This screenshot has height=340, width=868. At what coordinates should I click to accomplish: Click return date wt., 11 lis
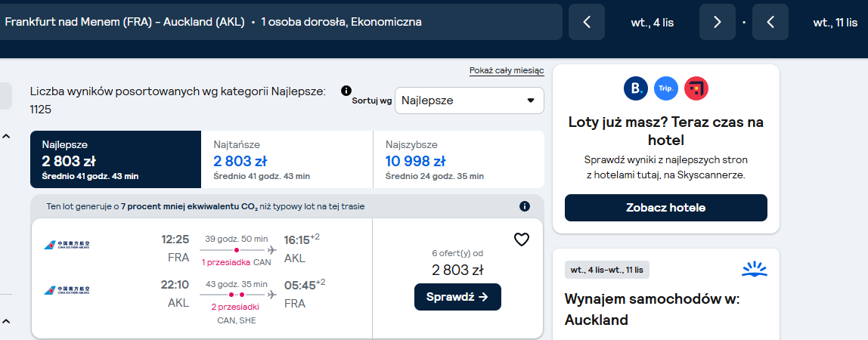pos(835,23)
